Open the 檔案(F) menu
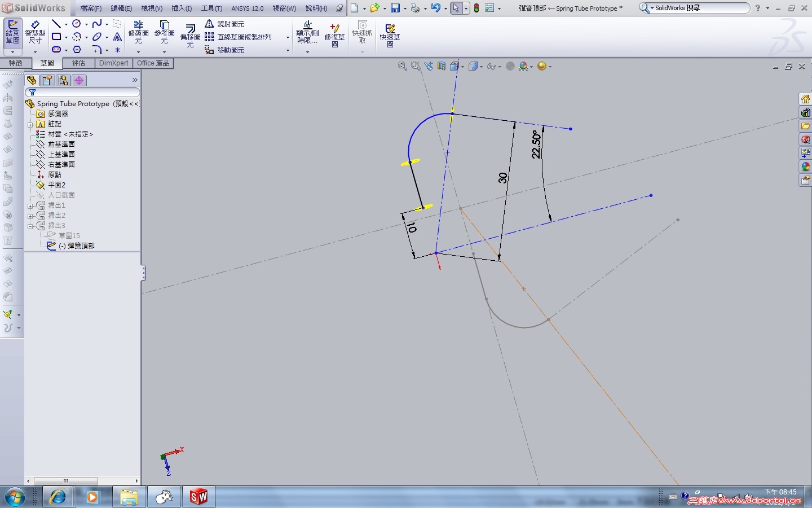The width and height of the screenshot is (812, 508). pyautogui.click(x=91, y=8)
